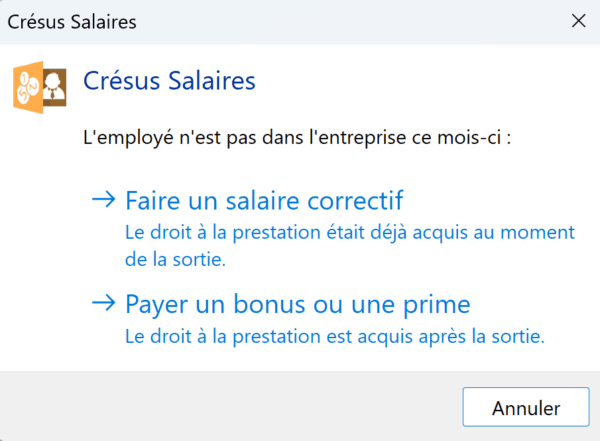Close the dialog with the X icon
Viewport: 600px width, 441px height.
577,20
